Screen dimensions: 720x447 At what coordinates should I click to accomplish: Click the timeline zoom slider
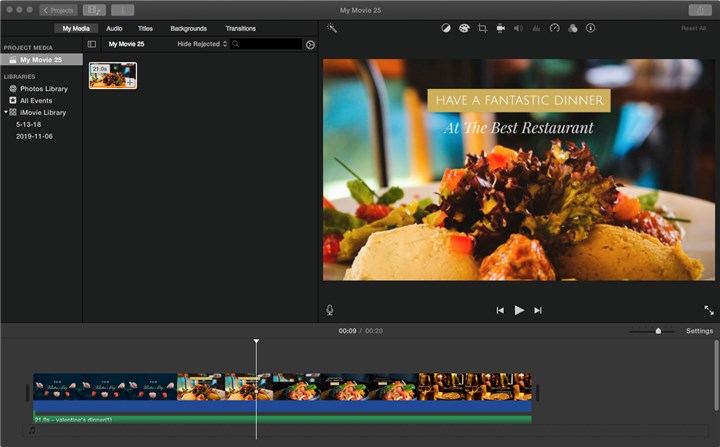click(658, 330)
